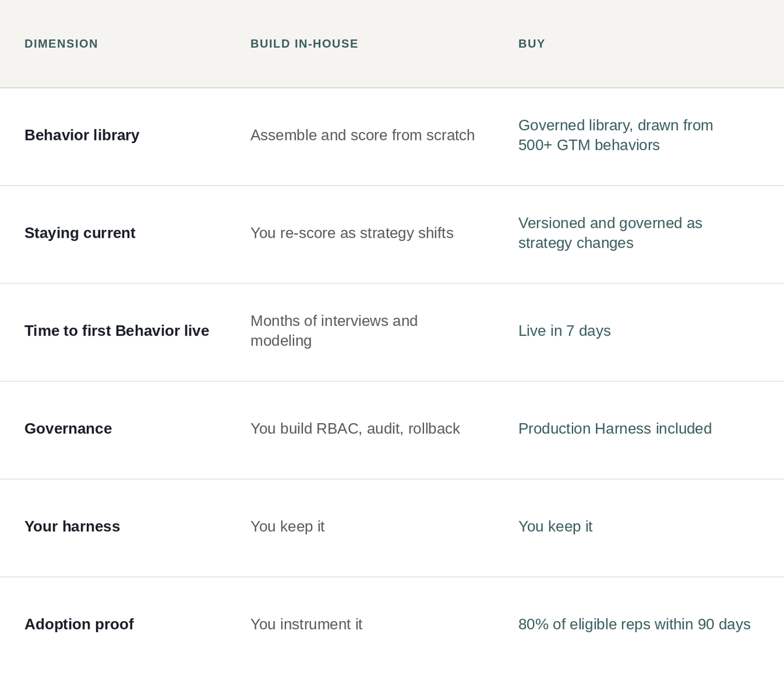Screen dimensions: 784x674
Task: Click 'Production Harness included' cell
Action: coord(615,429)
